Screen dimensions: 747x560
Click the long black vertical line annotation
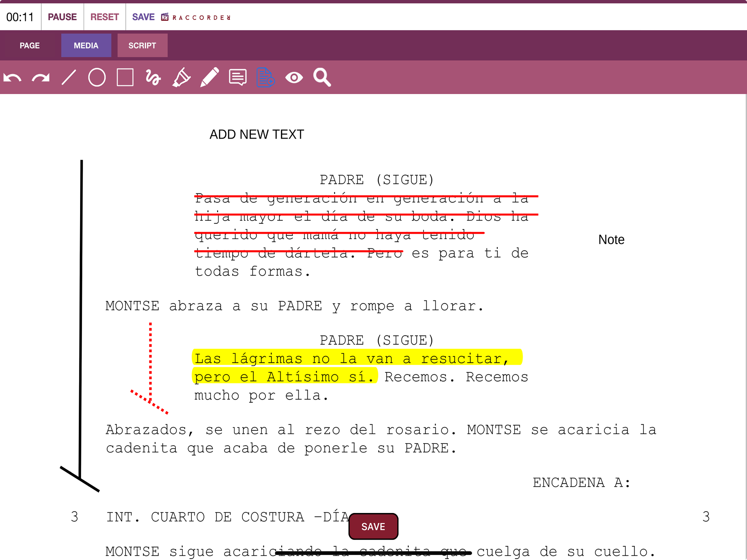point(80,326)
